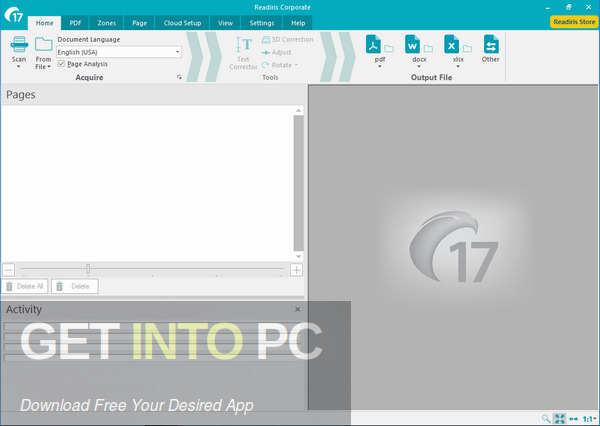Open the Acquire group dialog launcher
Viewport: 600px width, 426px height.
[x=179, y=77]
